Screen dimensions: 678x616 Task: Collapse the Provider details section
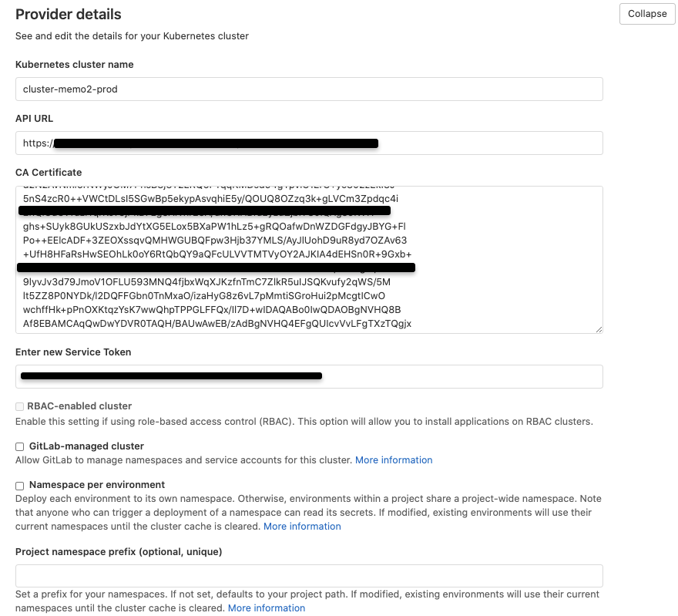point(647,14)
